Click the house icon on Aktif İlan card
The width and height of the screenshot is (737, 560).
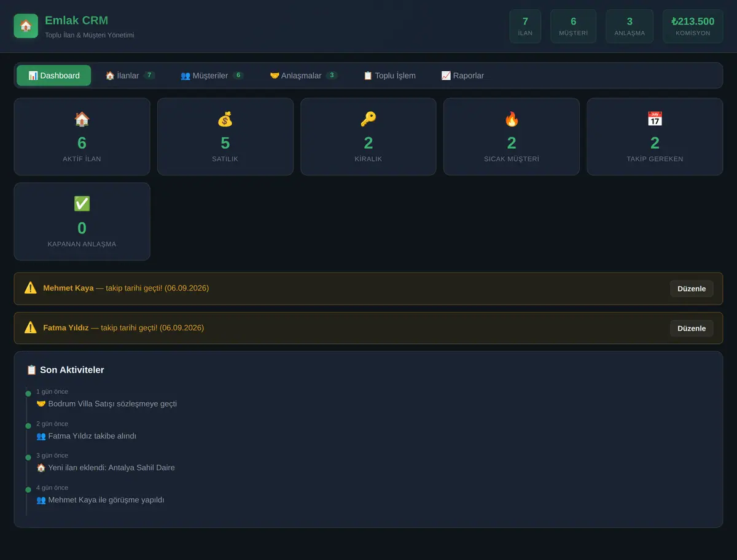[x=82, y=119]
